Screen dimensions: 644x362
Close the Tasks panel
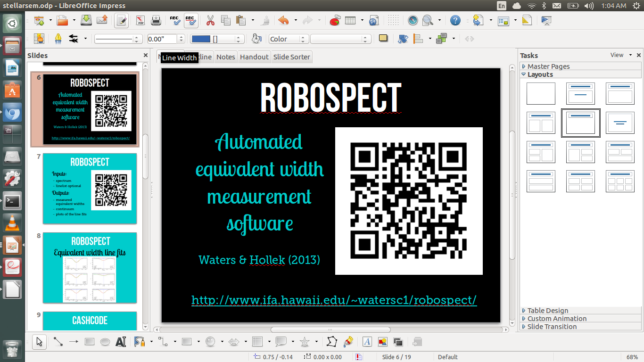(639, 55)
